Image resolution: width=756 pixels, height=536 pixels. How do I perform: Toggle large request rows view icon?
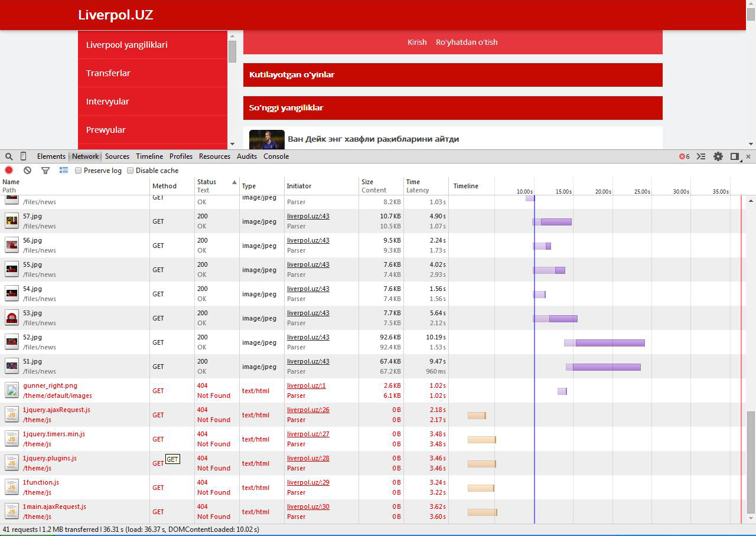point(64,171)
